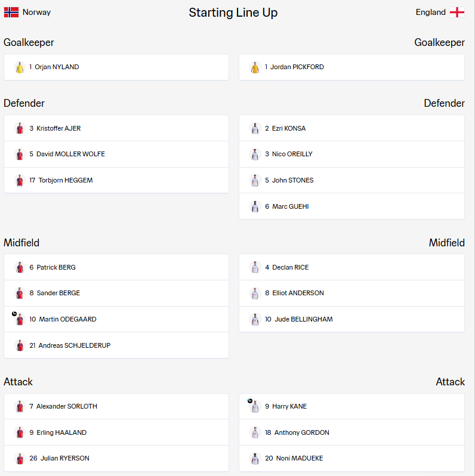This screenshot has width=475, height=476.
Task: Click the captain badge next to Martin Odegaard
Action: coord(14,314)
